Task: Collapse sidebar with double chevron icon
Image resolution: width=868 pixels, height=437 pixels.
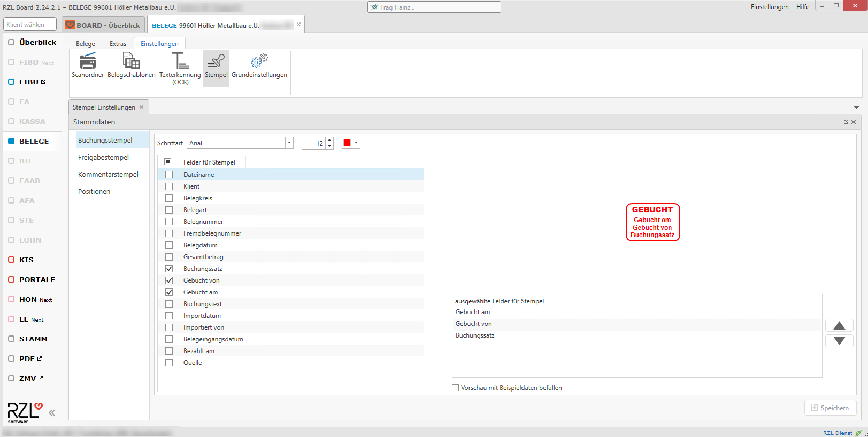Action: click(x=52, y=412)
